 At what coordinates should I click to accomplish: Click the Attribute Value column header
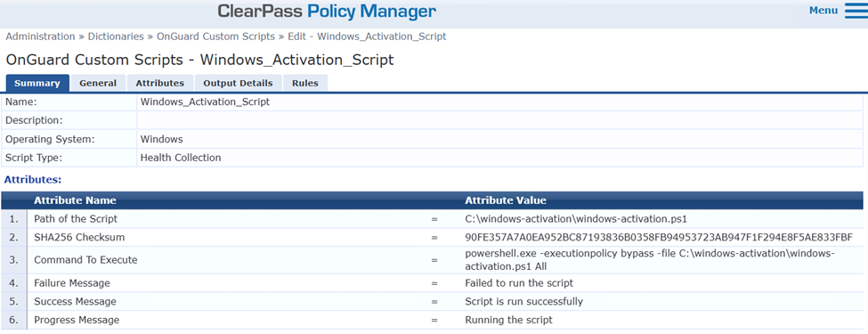click(x=506, y=200)
